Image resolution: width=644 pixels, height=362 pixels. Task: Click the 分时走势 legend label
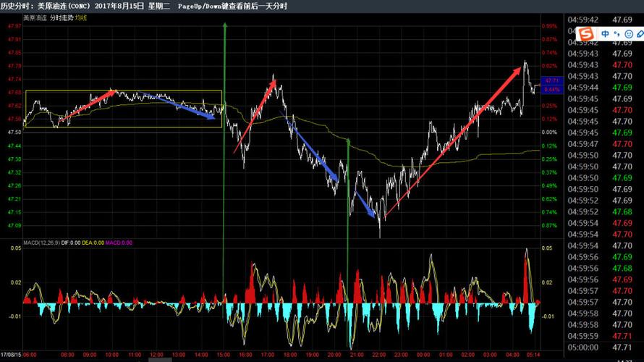62,17
